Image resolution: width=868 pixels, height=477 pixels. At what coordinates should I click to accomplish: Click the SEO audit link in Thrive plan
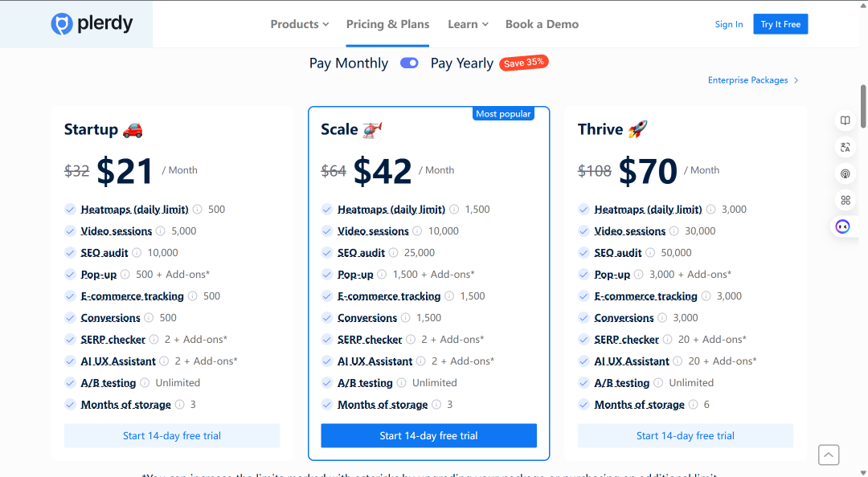pyautogui.click(x=618, y=252)
